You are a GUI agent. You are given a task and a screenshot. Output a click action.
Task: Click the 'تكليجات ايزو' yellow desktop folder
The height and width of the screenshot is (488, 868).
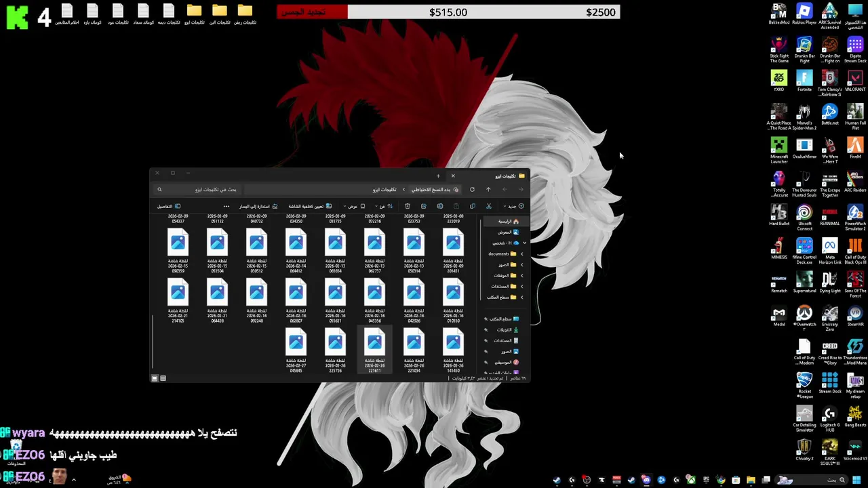click(x=194, y=14)
